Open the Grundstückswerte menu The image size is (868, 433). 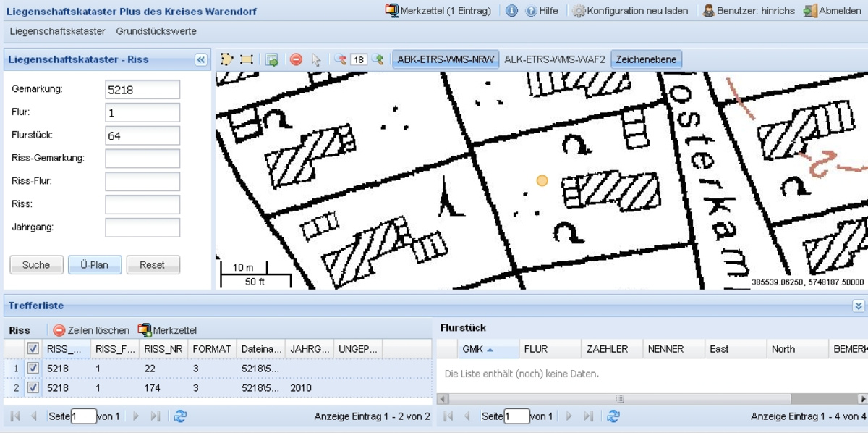tap(156, 31)
